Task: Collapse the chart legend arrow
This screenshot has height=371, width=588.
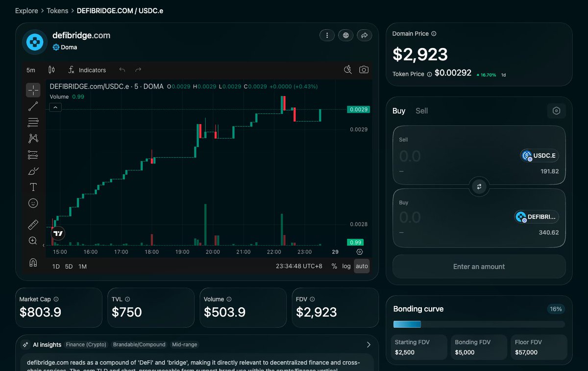Action: pyautogui.click(x=55, y=107)
